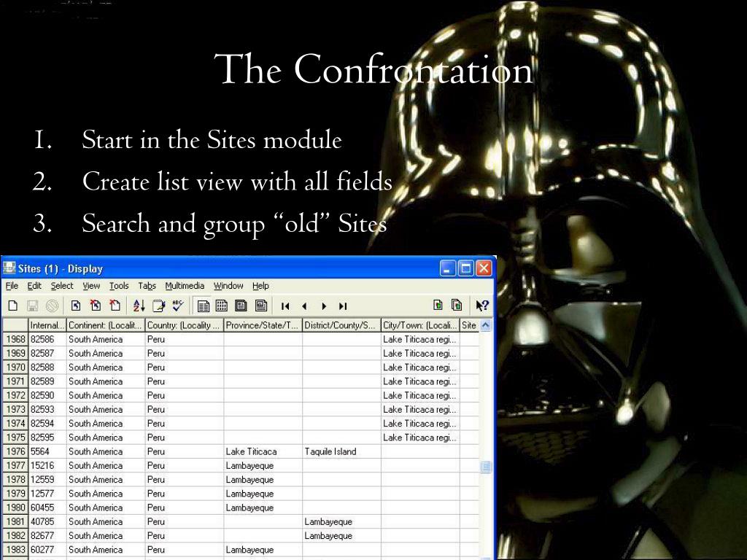
Task: Click internal number 82595 cell
Action: point(47,437)
